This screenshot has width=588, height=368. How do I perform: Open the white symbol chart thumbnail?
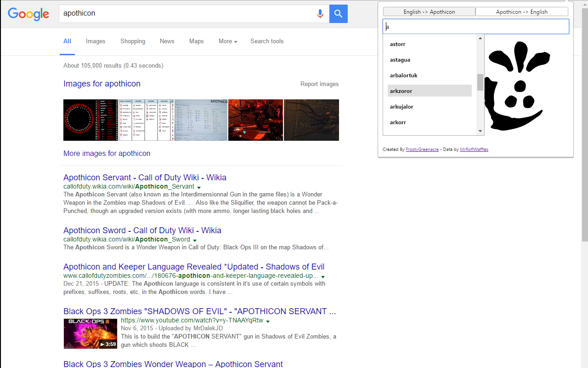(x=146, y=120)
